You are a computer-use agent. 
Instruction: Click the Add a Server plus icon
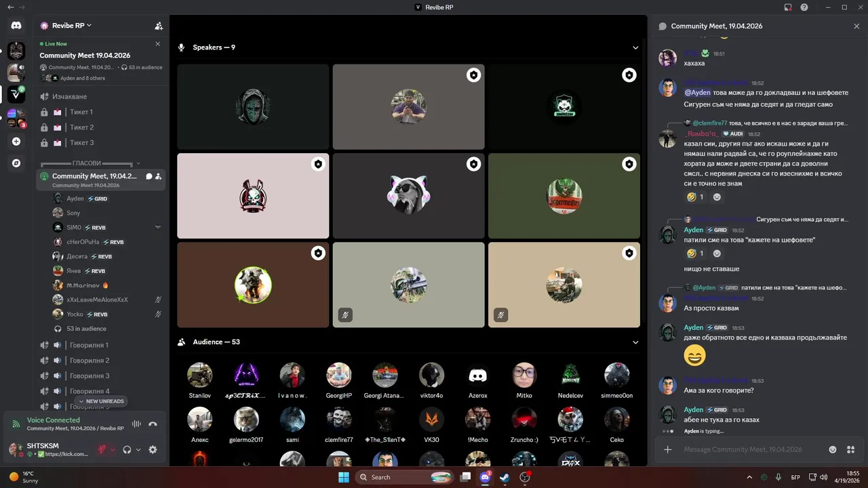pos(16,142)
